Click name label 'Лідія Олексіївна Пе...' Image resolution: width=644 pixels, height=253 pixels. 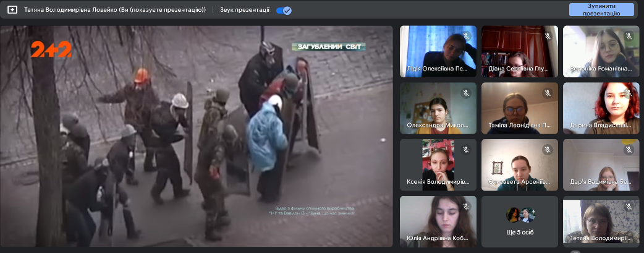point(436,69)
